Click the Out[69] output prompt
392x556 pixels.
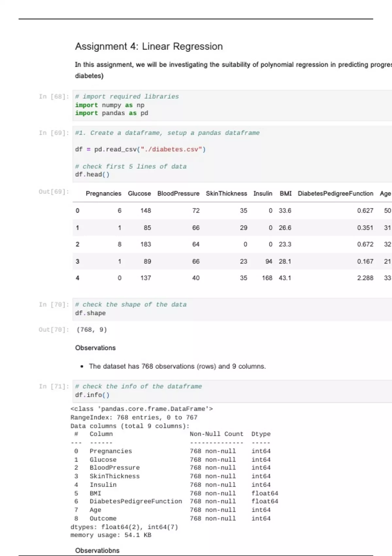[x=54, y=192]
